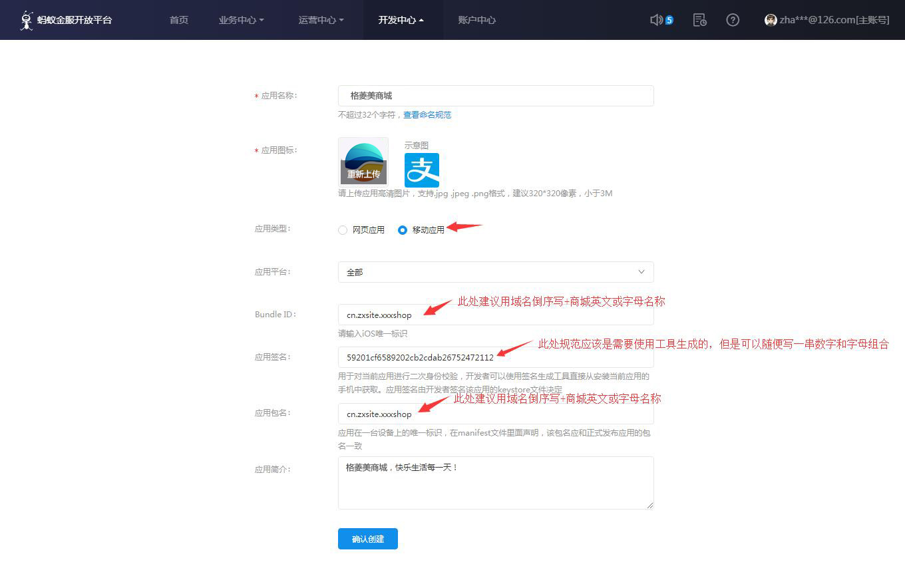Click the Alipay sample icon image
This screenshot has height=588, width=905.
[422, 170]
